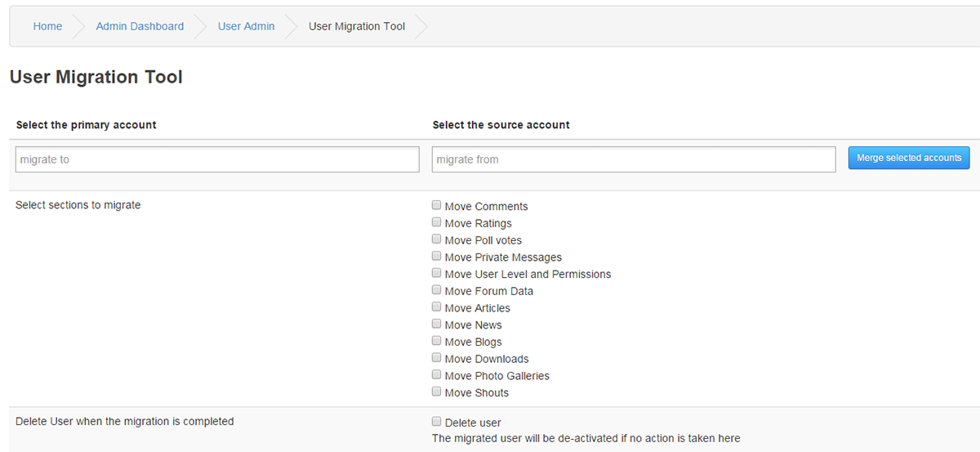
Task: Focus the 'migrate to' input field
Action: [217, 159]
